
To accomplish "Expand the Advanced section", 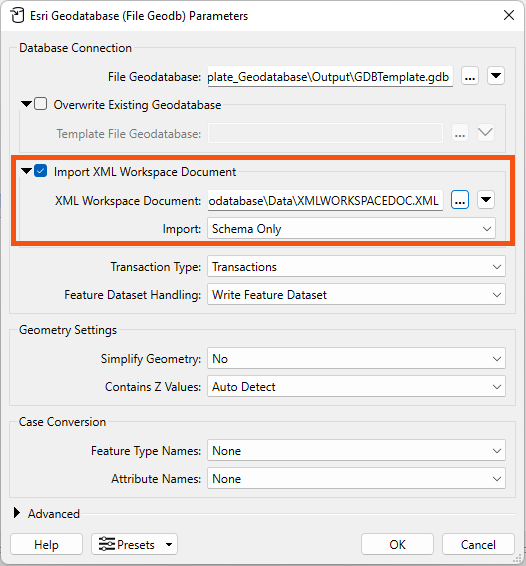I will [17, 513].
